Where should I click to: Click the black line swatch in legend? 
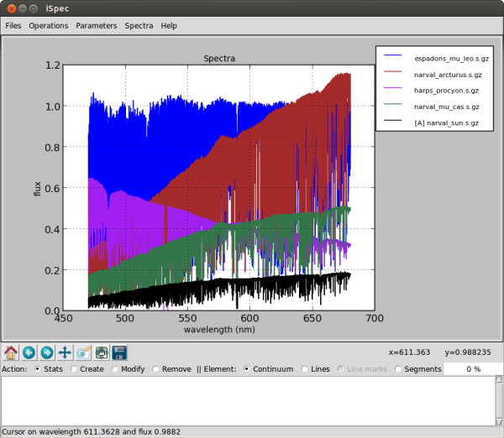pyautogui.click(x=392, y=120)
